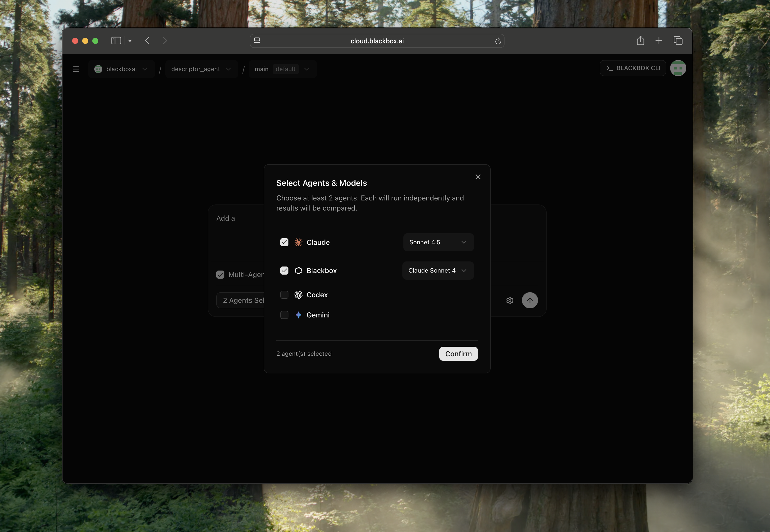Expand the blackboxai organization dropdown

tap(121, 69)
